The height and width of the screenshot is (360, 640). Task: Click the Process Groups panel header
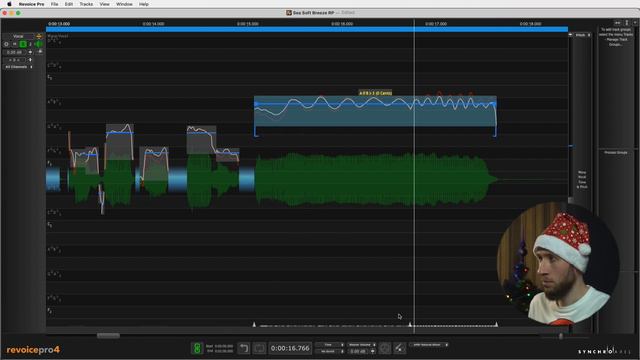[x=616, y=152]
